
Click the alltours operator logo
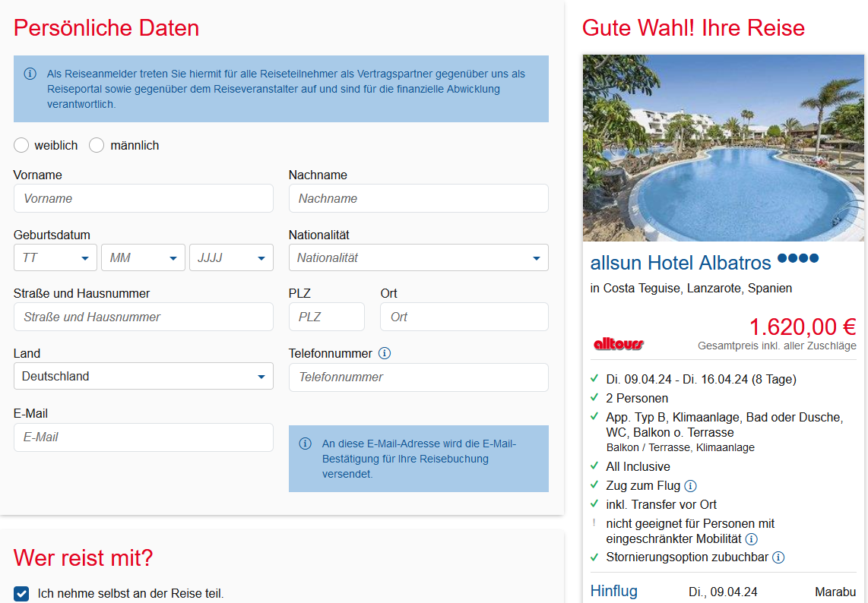point(618,344)
